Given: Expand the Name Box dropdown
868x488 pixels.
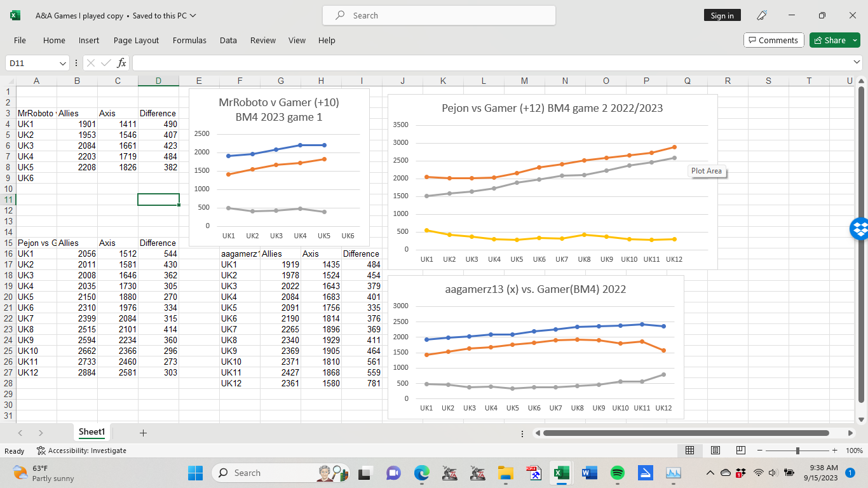Looking at the screenshot, I should coord(63,63).
